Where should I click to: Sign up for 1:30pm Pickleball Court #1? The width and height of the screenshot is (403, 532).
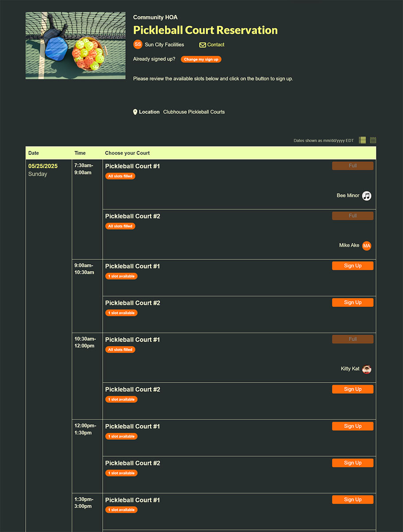click(353, 500)
